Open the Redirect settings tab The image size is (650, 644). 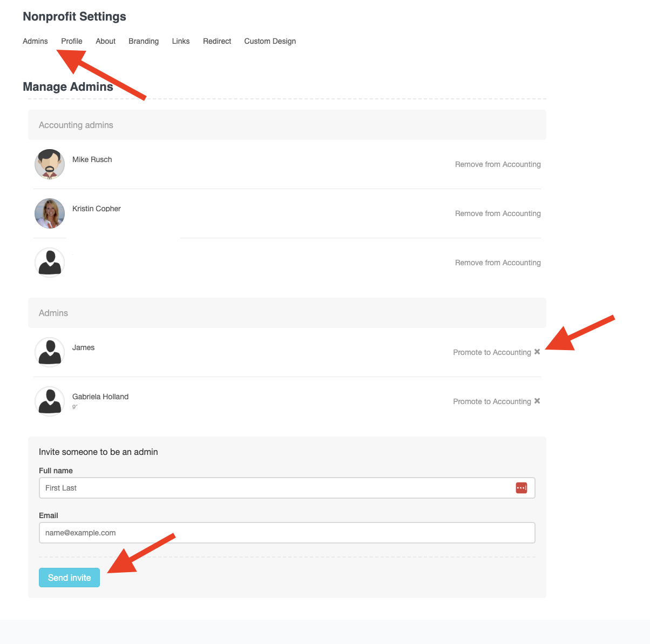217,41
